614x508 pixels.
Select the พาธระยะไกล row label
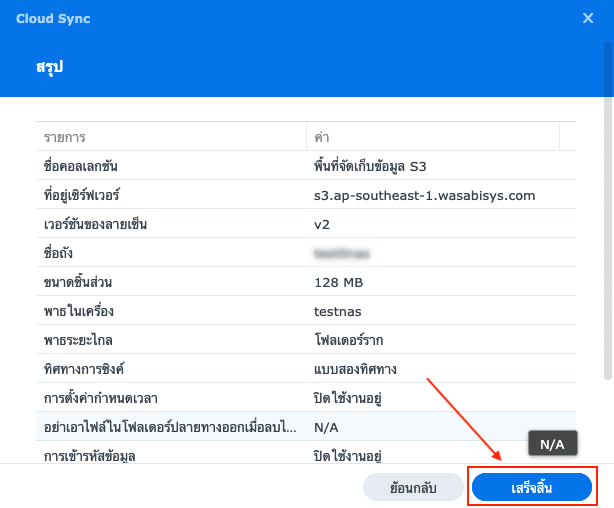click(78, 340)
